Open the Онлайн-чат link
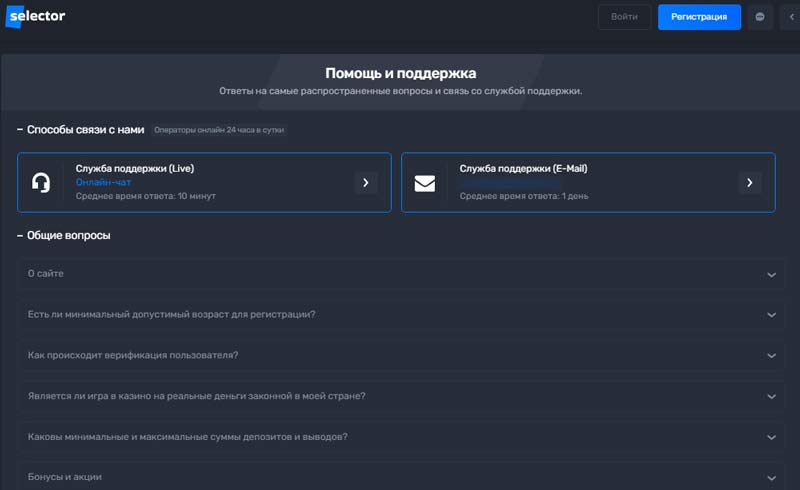 pos(103,182)
